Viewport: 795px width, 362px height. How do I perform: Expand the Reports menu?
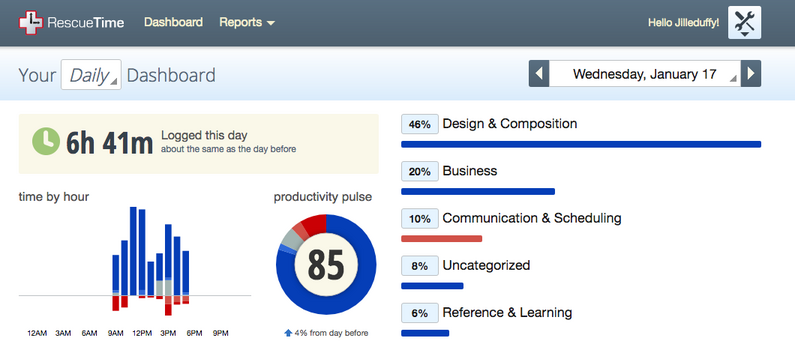247,22
